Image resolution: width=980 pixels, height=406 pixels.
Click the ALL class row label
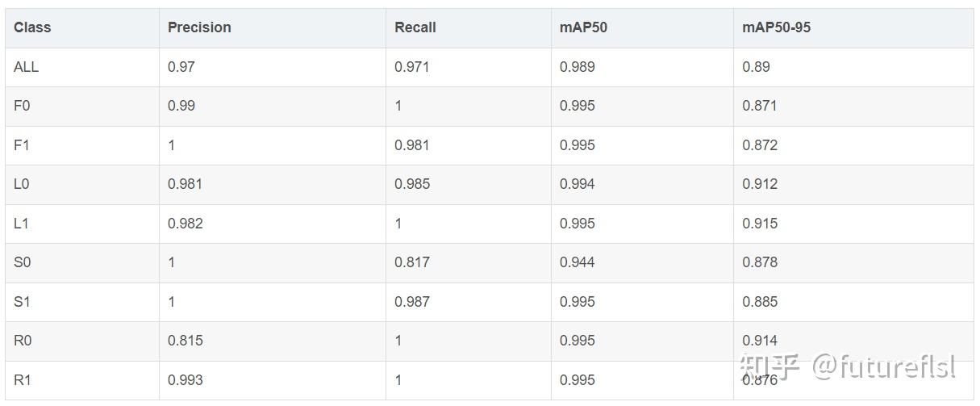coord(26,67)
